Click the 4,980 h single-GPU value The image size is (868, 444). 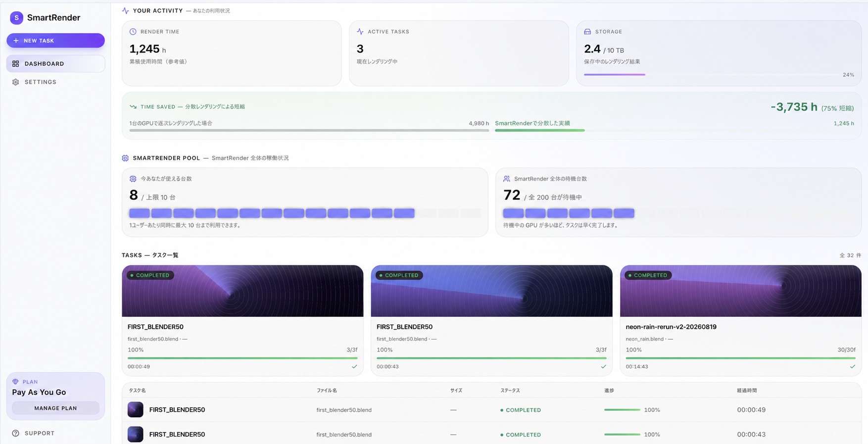pyautogui.click(x=479, y=123)
